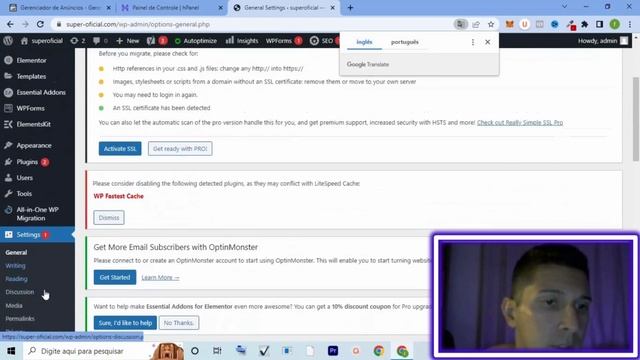Click Get ready with PRO button
Image resolution: width=640 pixels, height=360 pixels.
click(180, 149)
